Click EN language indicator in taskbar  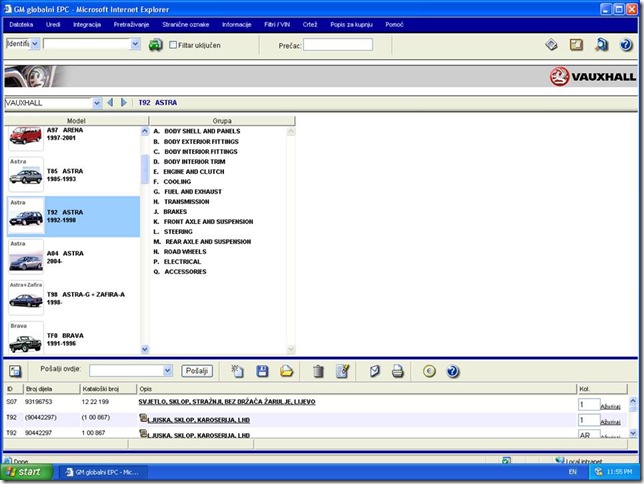pyautogui.click(x=573, y=472)
